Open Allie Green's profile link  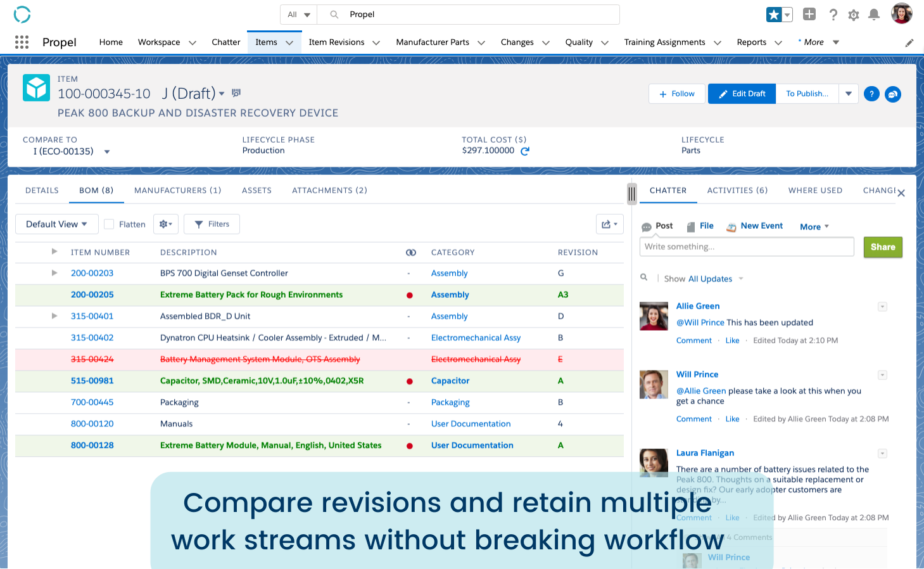tap(698, 306)
